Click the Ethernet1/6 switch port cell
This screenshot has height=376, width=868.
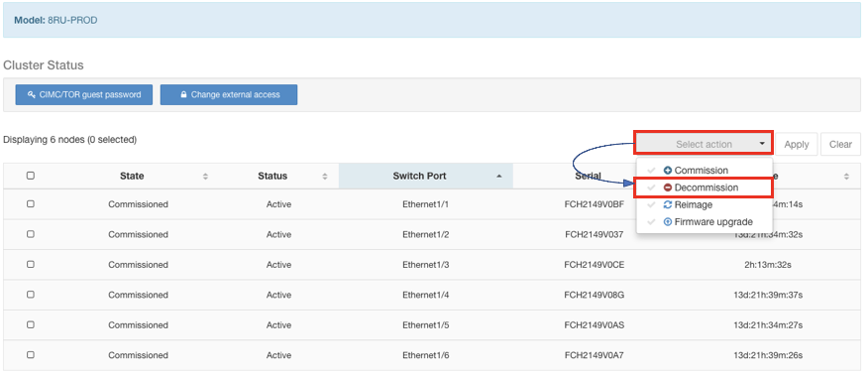(x=425, y=355)
